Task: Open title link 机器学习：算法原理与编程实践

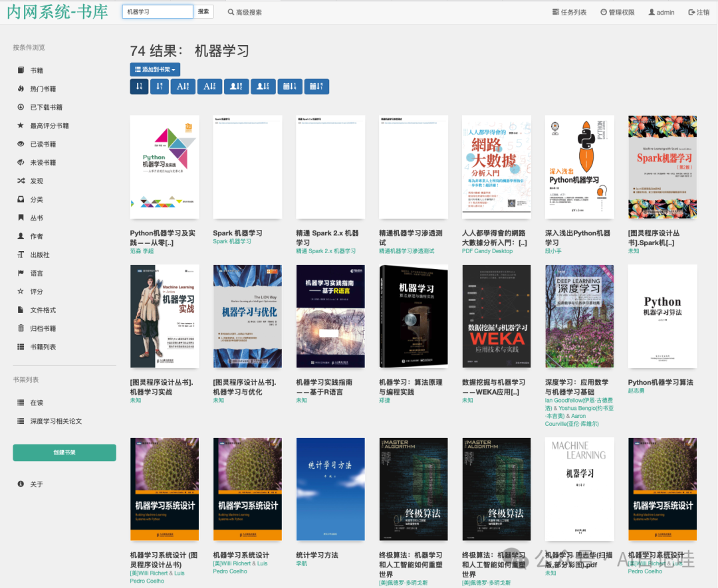Action: 411,387
